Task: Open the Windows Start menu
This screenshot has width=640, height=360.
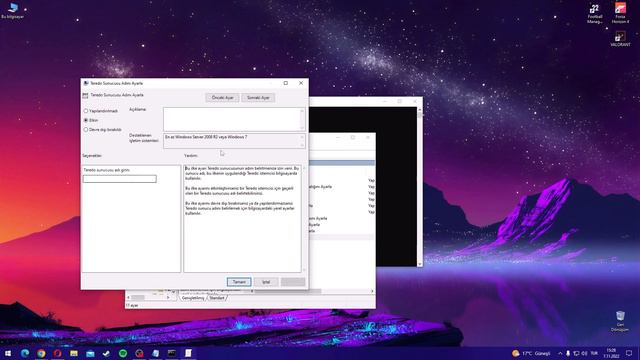Action: (x=8, y=353)
